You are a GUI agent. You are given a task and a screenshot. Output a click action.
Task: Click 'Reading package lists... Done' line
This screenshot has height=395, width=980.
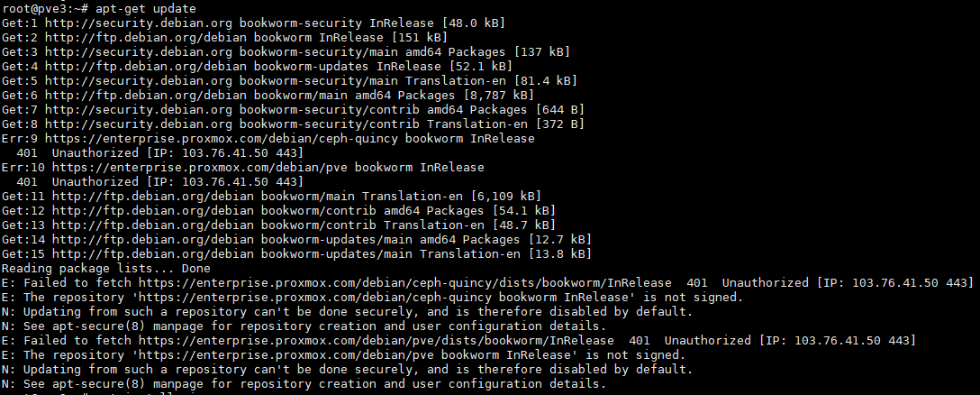coord(106,268)
